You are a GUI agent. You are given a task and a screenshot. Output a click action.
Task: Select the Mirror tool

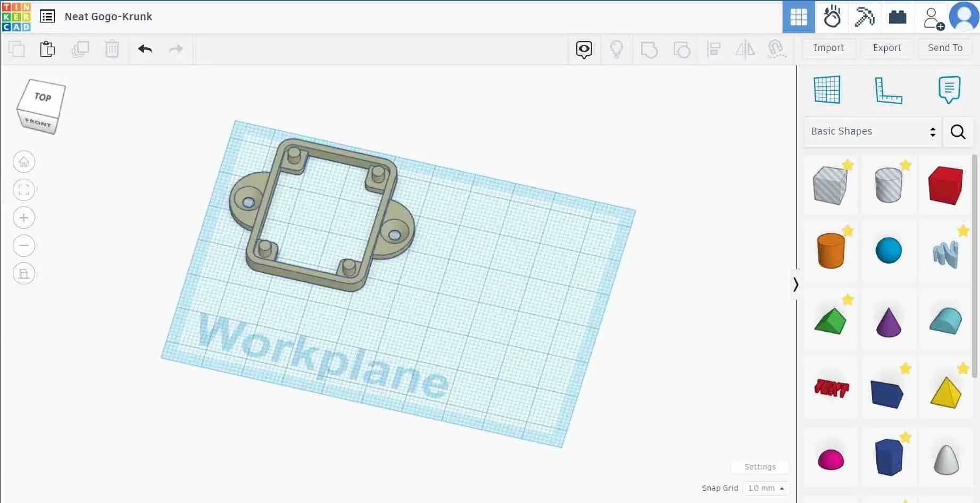pos(745,49)
